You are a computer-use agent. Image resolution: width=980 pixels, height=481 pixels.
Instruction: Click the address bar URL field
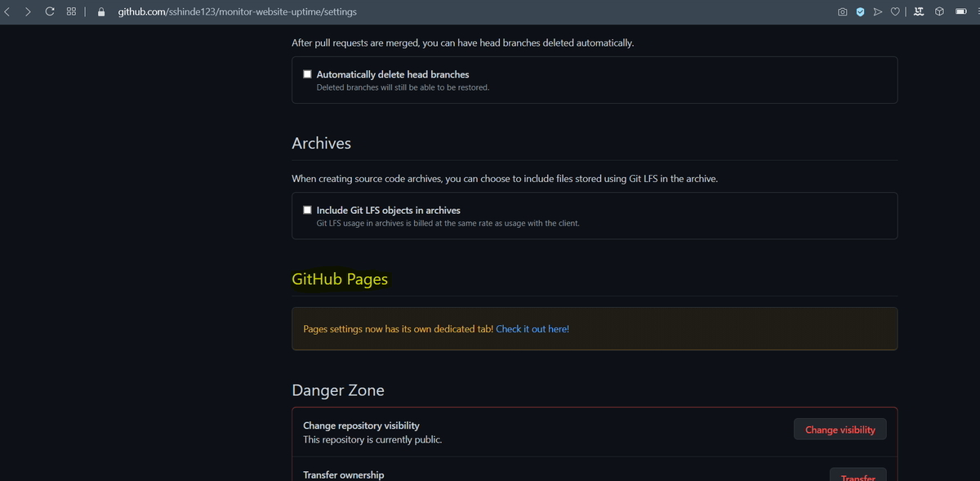pyautogui.click(x=237, y=11)
